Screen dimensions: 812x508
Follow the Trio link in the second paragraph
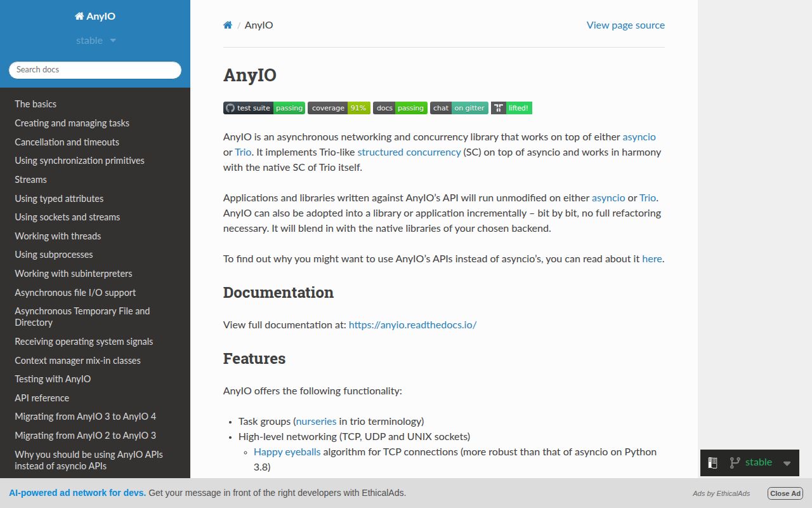coord(648,198)
